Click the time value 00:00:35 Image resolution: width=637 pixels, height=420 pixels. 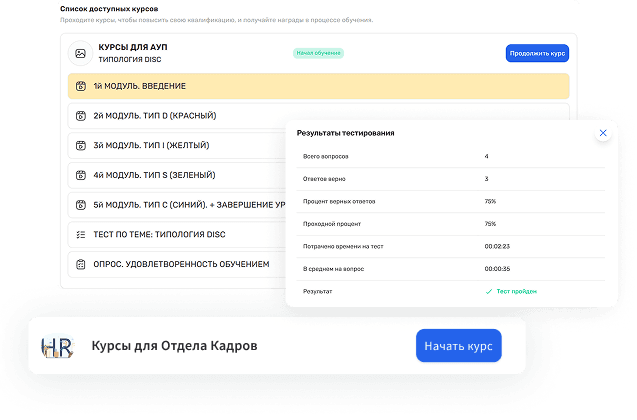tap(497, 269)
